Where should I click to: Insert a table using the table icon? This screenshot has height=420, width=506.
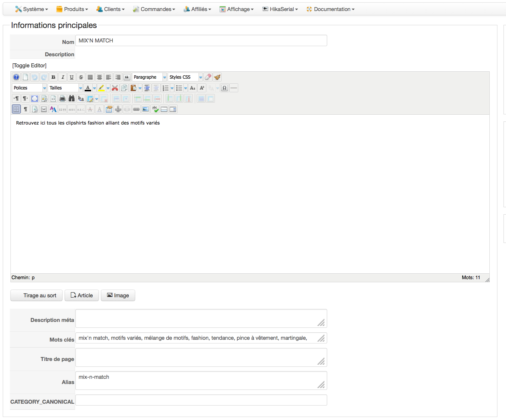click(90, 99)
